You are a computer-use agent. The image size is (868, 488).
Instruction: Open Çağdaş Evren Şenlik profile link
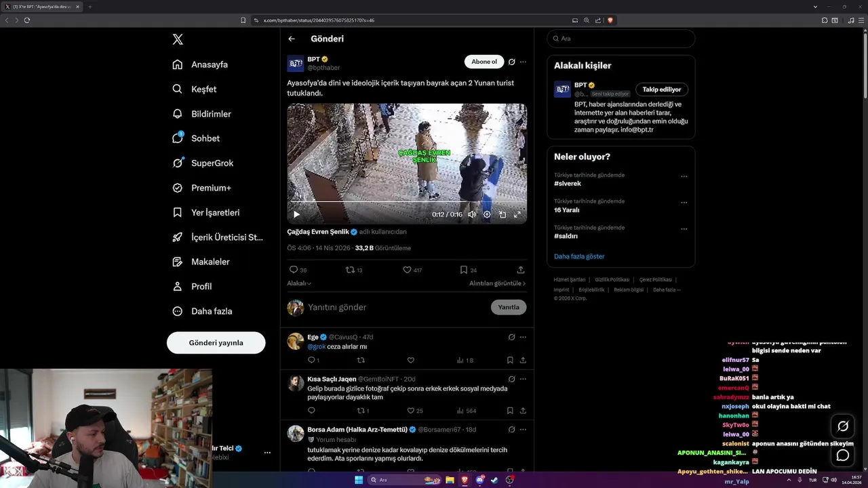pyautogui.click(x=318, y=232)
